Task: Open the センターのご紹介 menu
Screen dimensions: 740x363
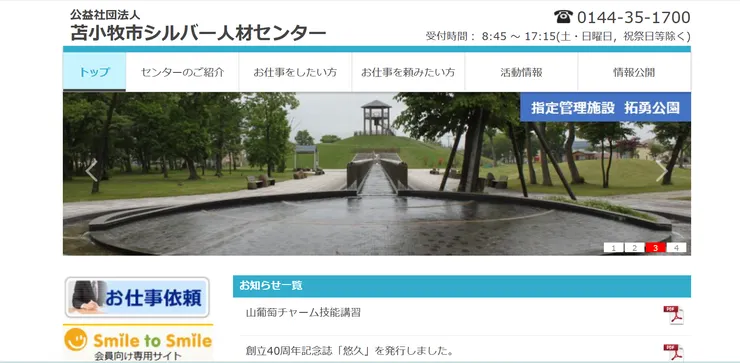Action: point(183,72)
